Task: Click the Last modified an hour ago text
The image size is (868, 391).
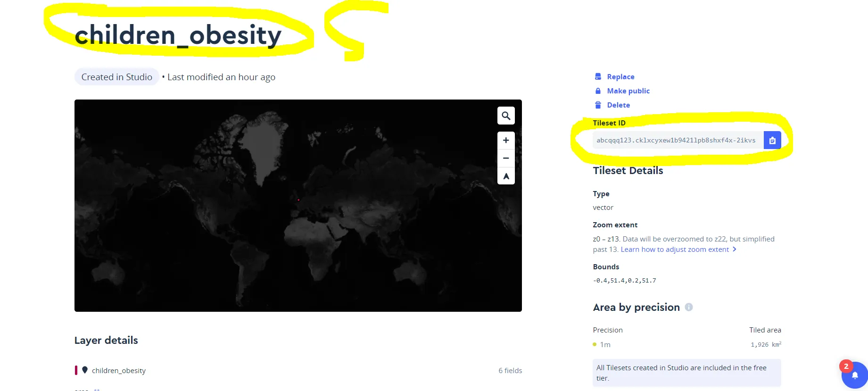Action: pos(221,77)
